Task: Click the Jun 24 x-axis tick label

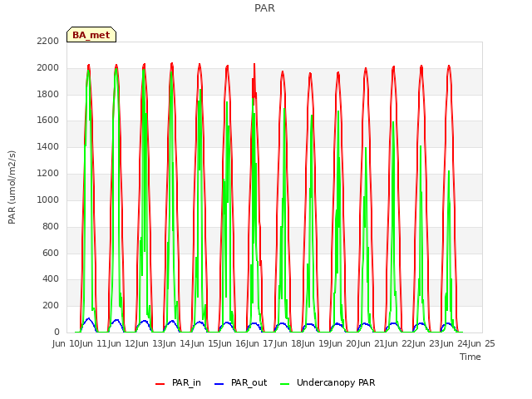Action: pyautogui.click(x=455, y=343)
